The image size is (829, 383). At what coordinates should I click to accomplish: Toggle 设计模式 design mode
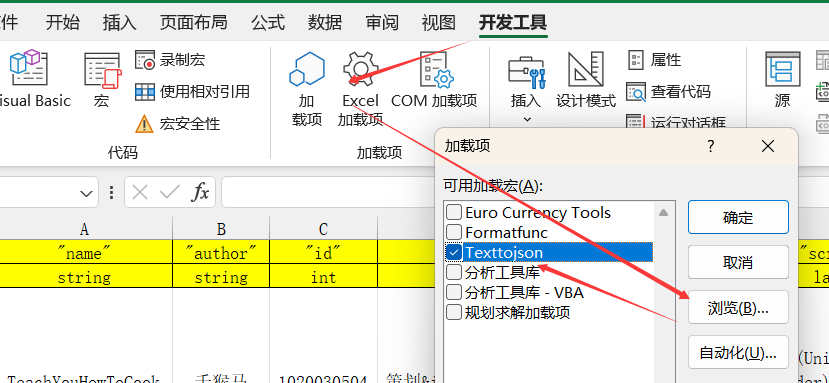tap(586, 79)
